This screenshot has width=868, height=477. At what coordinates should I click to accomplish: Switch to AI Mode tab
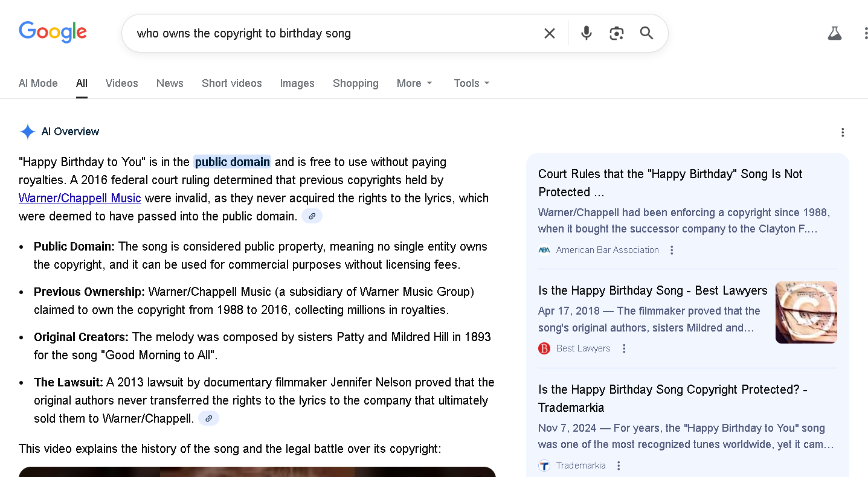[38, 83]
